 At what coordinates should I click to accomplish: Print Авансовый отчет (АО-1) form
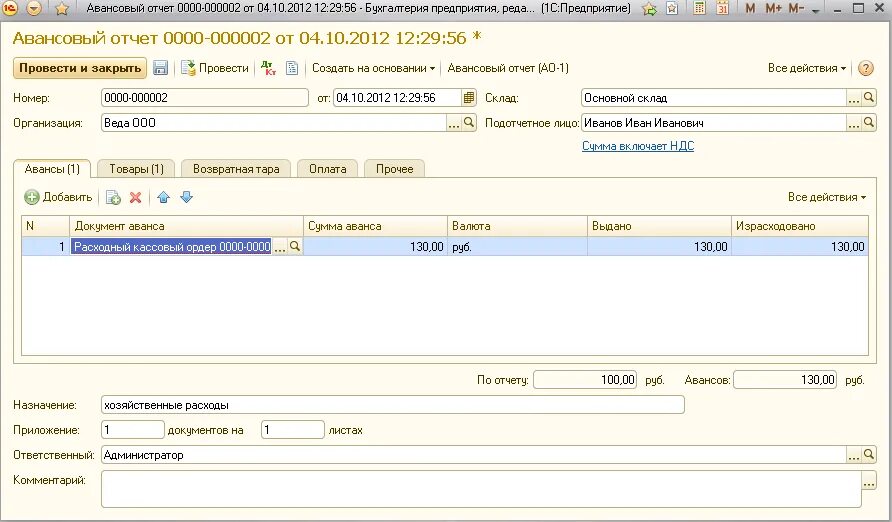[508, 68]
